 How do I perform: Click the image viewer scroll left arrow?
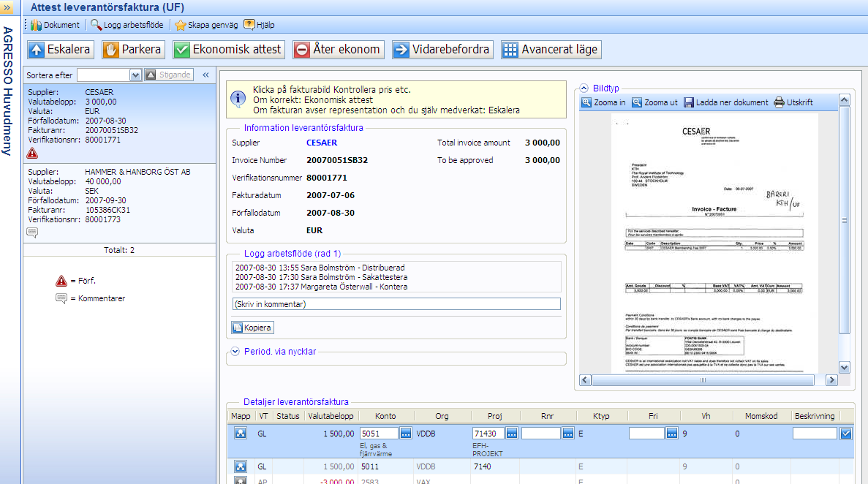585,380
